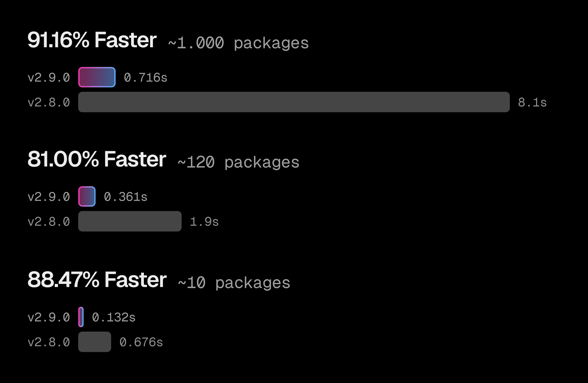Screen dimensions: 588x383
Task: Click the 0.676s timing value
Action: (141, 342)
